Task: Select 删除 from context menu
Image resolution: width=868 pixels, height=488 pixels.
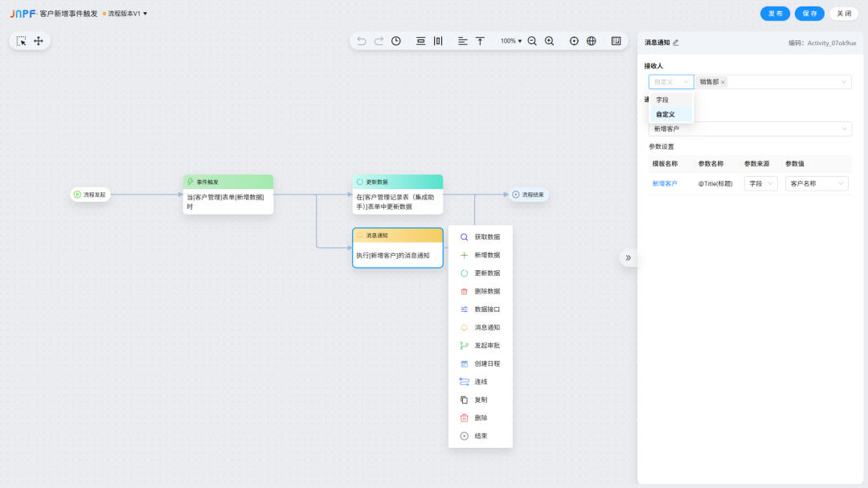Action: point(480,418)
